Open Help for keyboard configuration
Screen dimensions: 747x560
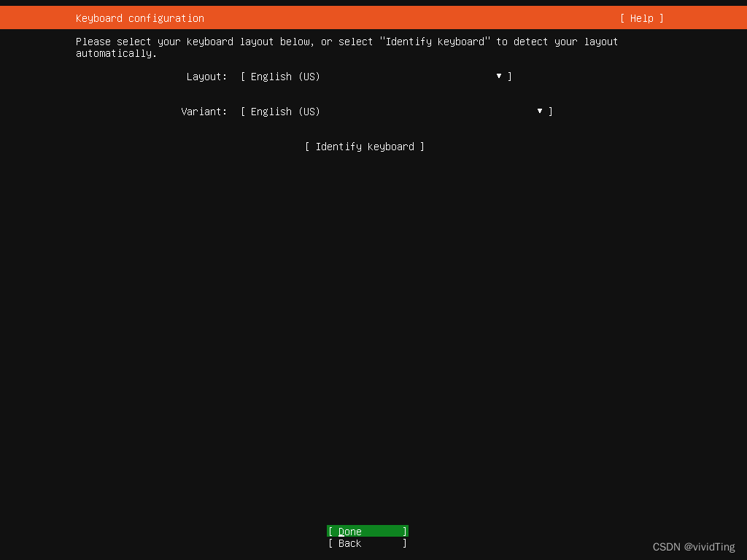pos(640,17)
